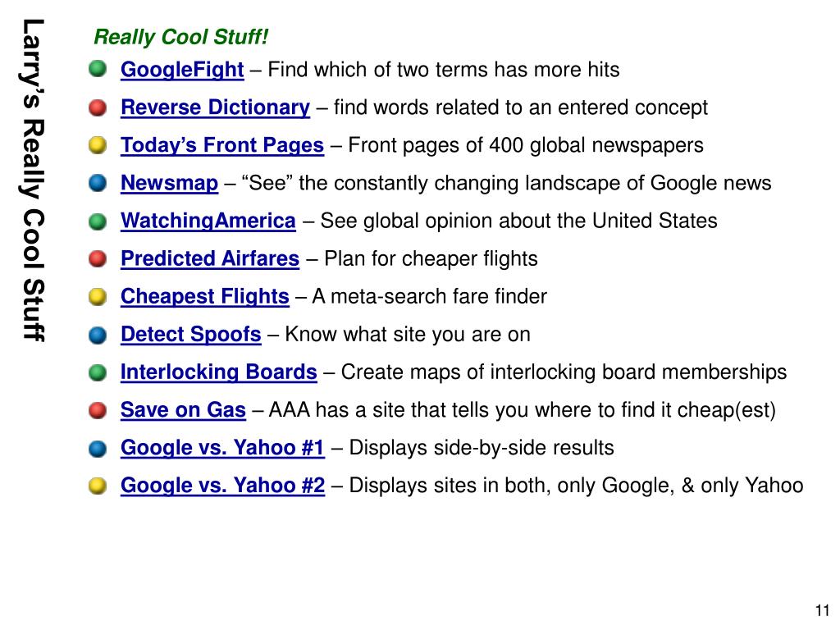Follow the Newsmap hyperlink
Viewport: 840px width, 630px height.
(x=169, y=183)
